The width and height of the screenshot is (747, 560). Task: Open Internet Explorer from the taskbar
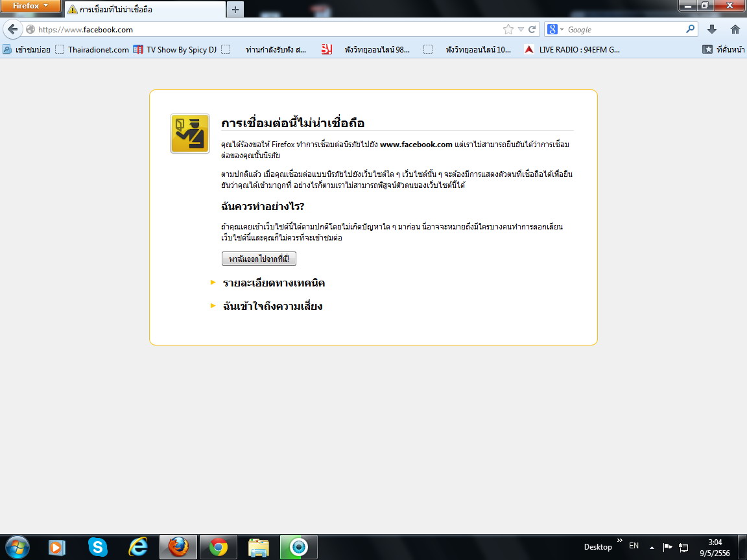138,547
